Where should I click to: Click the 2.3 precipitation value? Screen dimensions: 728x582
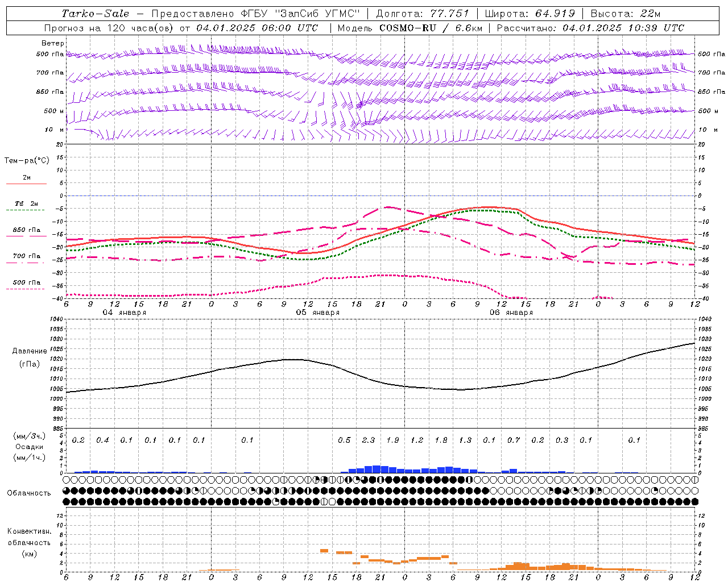click(x=369, y=440)
